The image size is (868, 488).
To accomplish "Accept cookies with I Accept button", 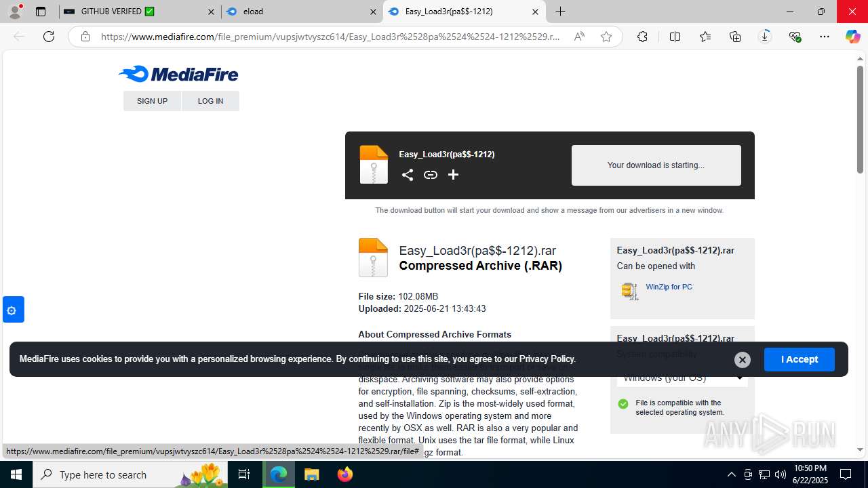I will tap(799, 359).
